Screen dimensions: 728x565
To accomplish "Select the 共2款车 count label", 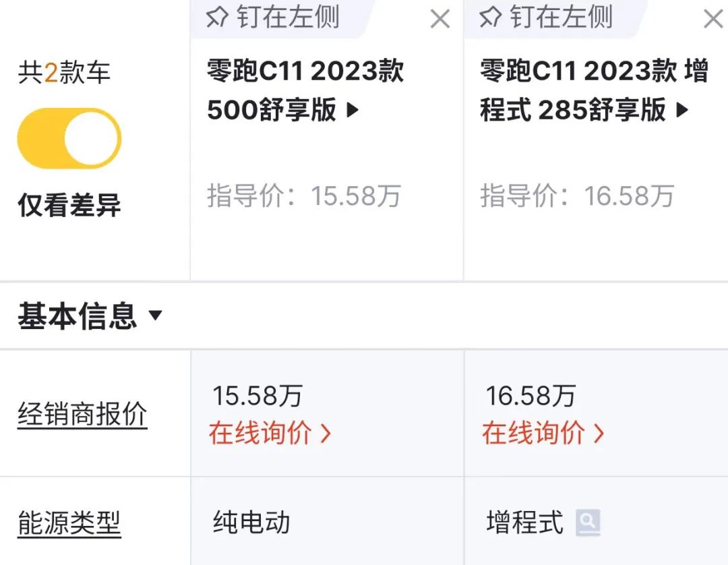I will tap(64, 73).
